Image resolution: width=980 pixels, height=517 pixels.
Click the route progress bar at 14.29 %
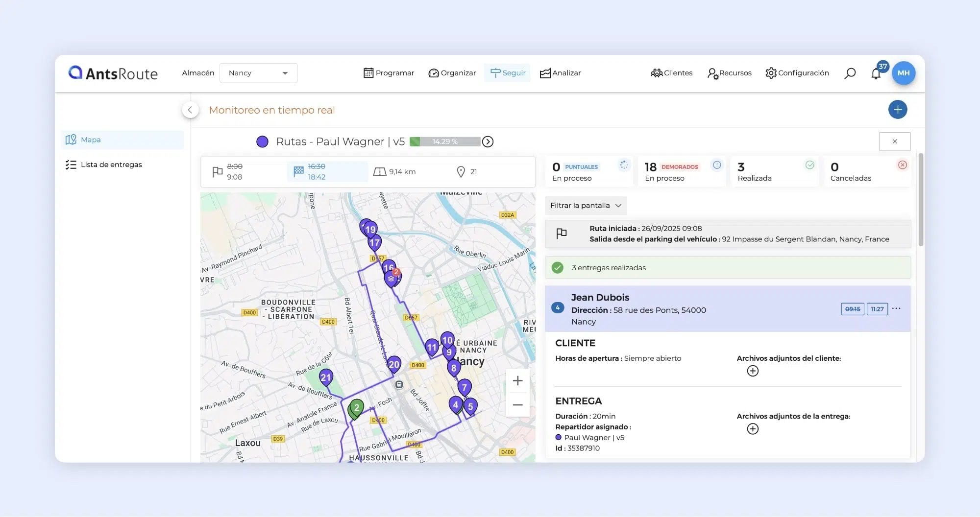(445, 141)
